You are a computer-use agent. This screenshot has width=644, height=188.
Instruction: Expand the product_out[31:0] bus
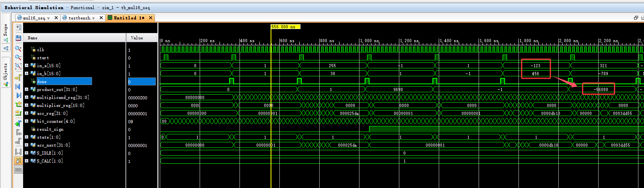(26, 89)
